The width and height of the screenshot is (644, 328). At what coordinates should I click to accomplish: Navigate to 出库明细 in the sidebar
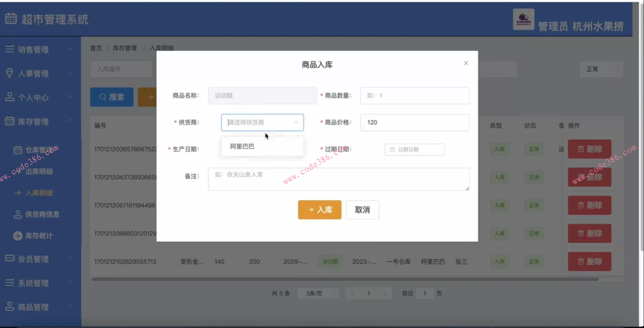pyautogui.click(x=39, y=171)
